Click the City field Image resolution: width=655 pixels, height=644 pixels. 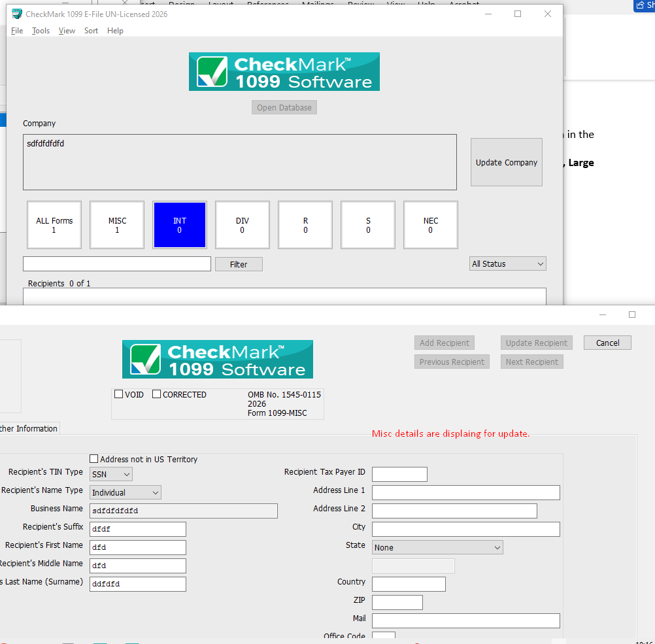coord(466,529)
